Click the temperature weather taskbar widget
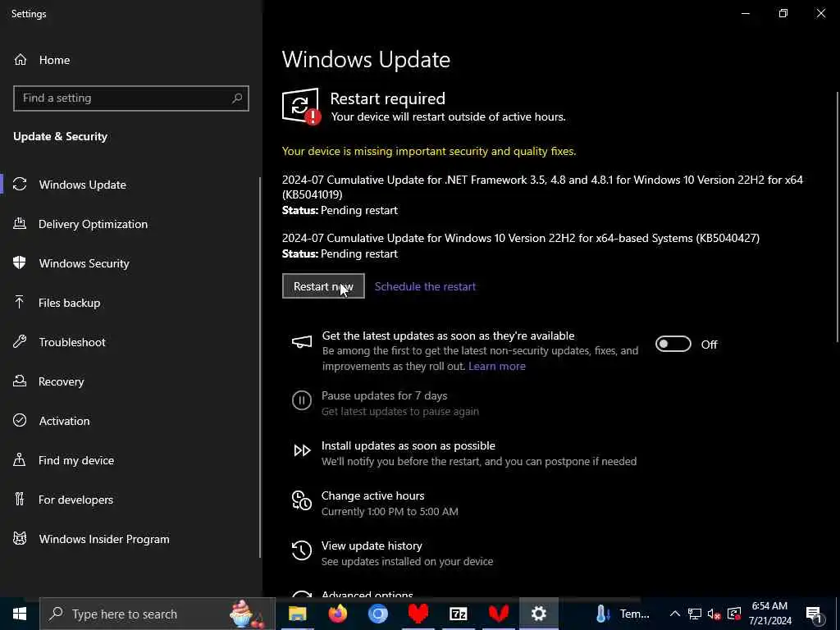 click(623, 614)
